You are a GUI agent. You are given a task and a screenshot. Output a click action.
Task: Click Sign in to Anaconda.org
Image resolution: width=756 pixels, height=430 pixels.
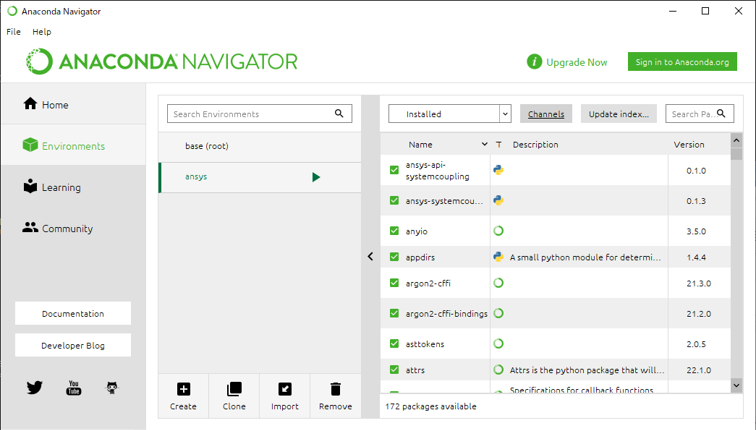(x=682, y=62)
